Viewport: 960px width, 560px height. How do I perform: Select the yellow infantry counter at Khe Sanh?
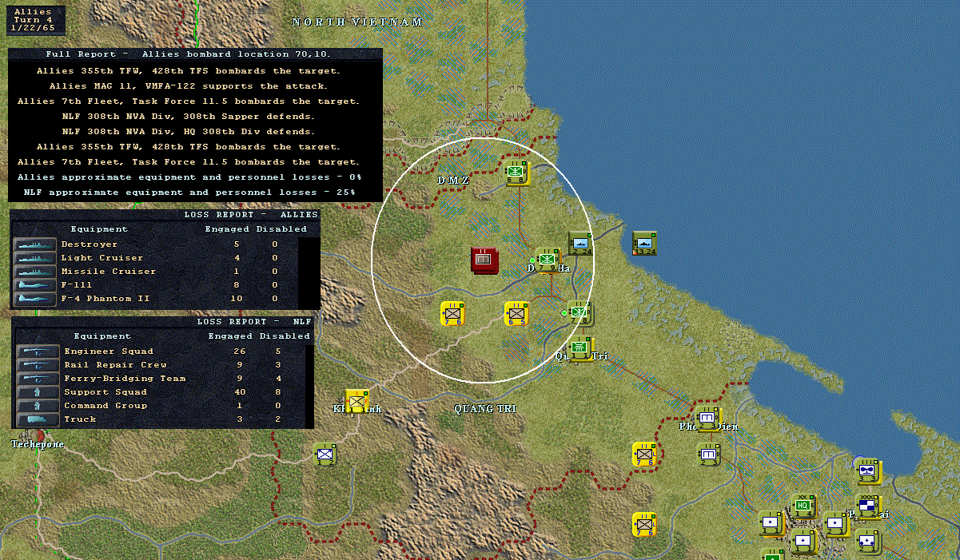(x=357, y=401)
